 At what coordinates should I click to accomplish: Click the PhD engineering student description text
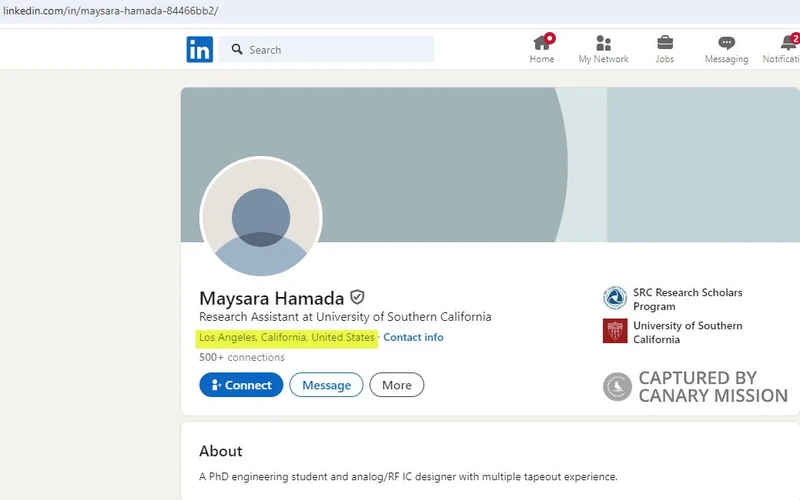coord(408,477)
